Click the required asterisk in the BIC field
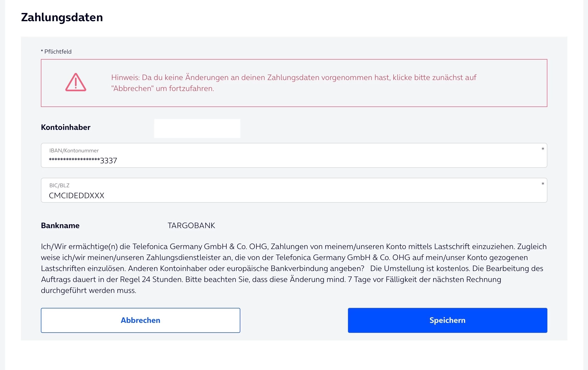This screenshot has height=370, width=588. pos(543,184)
